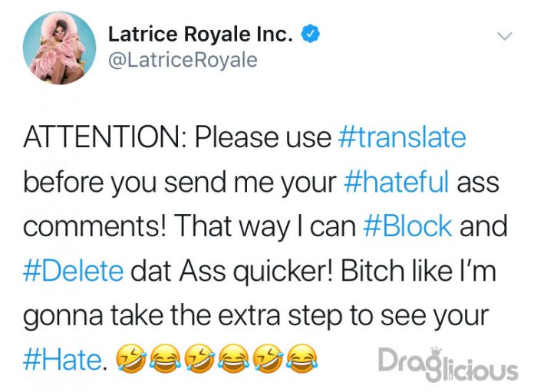Click the Latrice Royale profile picture
Viewport: 534px width, 392px height.
[x=59, y=48]
